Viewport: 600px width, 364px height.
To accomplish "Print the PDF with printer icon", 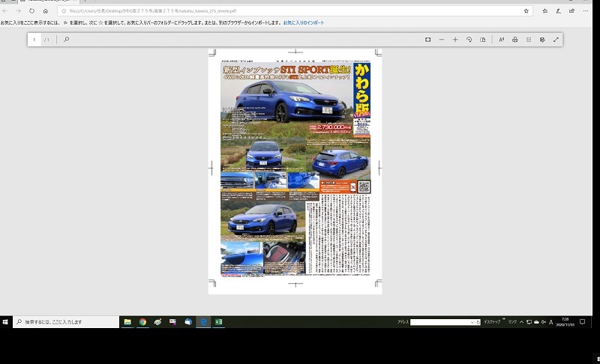I will pos(515,40).
